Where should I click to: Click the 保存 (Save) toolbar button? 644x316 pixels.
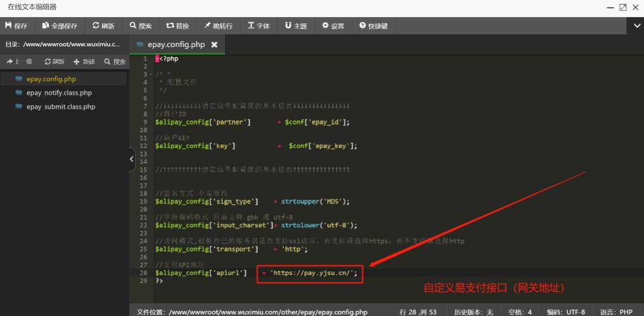coord(17,26)
